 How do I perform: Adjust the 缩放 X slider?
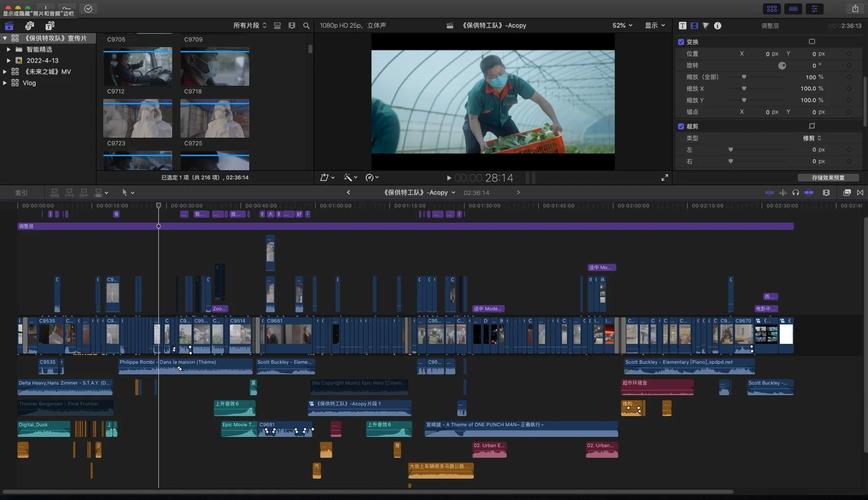click(743, 89)
